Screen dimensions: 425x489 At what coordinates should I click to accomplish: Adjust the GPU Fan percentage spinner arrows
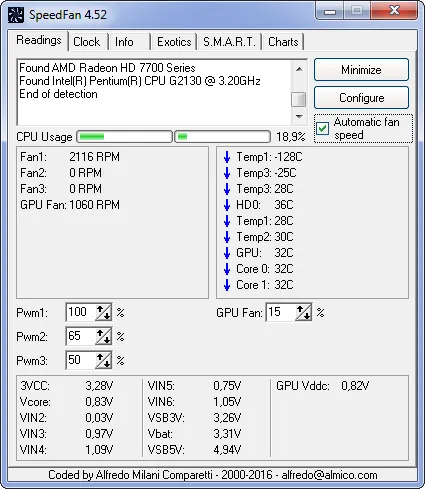304,313
